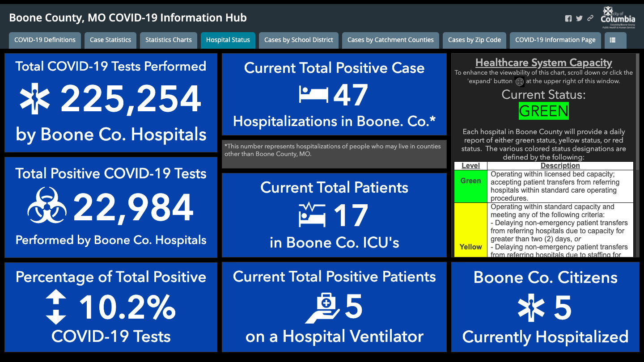This screenshot has height=362, width=644.
Task: Click 'Current Total Positive Patients' heading
Action: [335, 277]
